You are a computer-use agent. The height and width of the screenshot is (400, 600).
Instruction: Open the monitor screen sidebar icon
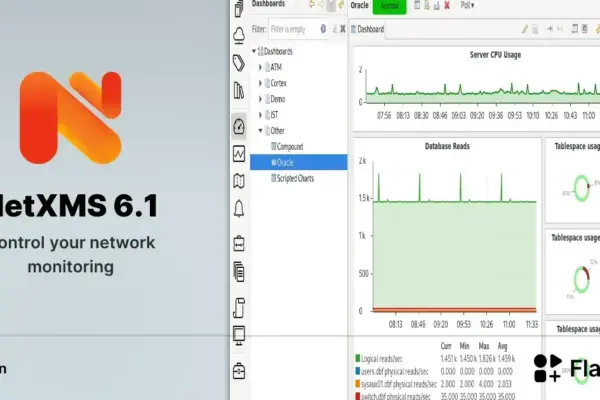[x=239, y=336]
